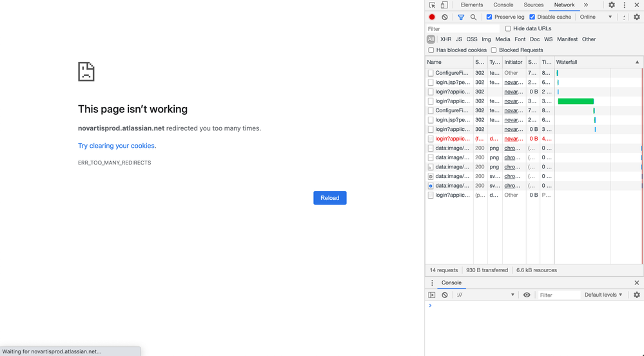The image size is (644, 356).
Task: Click the network Filter text field
Action: (x=463, y=29)
